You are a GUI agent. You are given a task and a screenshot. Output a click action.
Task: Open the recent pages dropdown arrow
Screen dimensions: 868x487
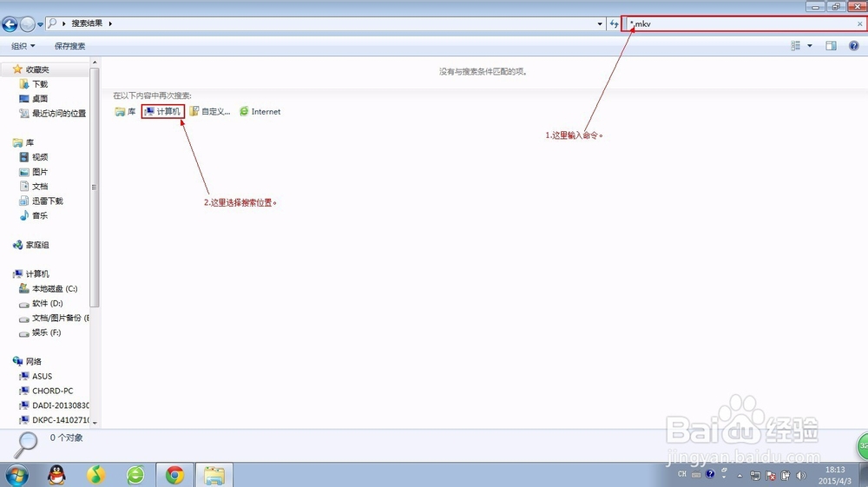40,24
